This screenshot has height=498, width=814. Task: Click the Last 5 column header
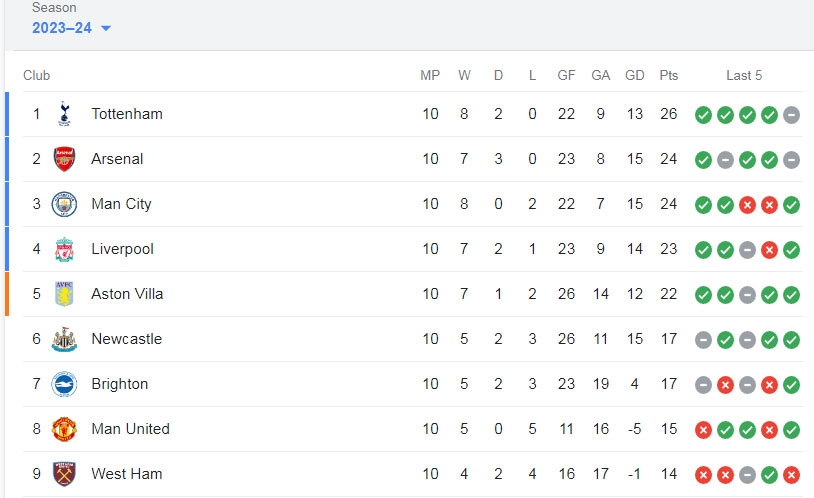coord(744,75)
